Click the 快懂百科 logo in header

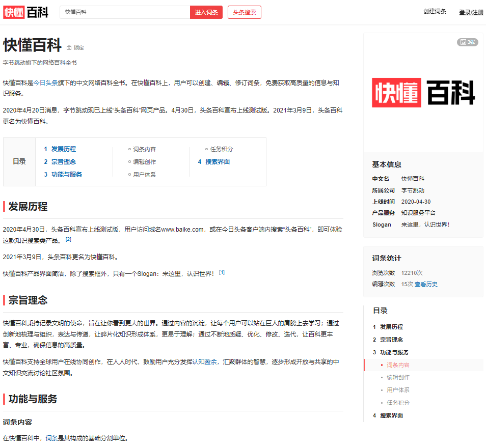click(x=25, y=12)
